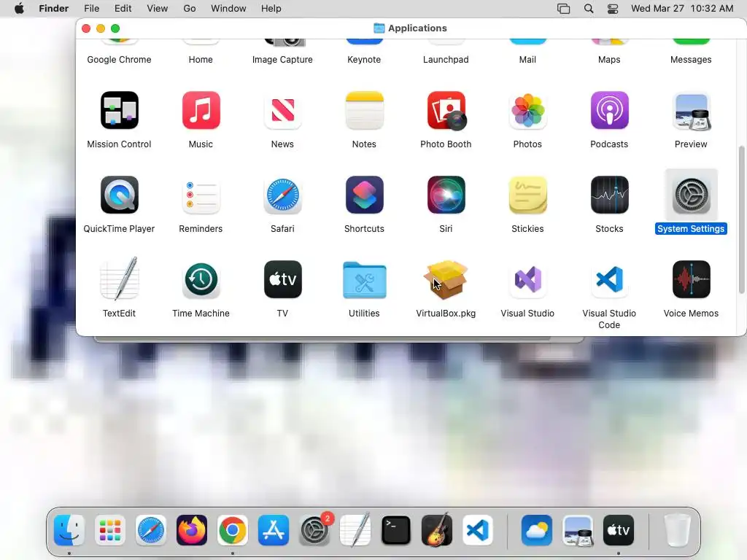Select Visual Studio Code in Applications window
Screen dimensions: 747x560
pyautogui.click(x=609, y=279)
